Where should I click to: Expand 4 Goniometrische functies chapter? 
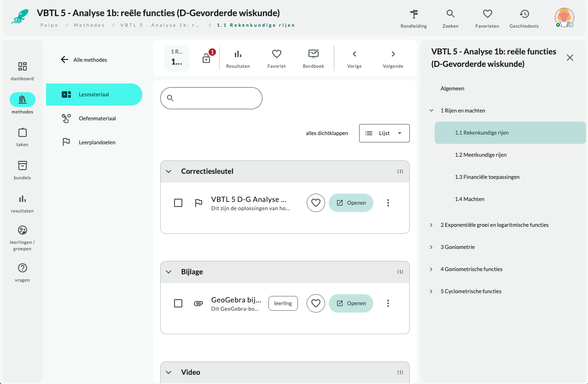(431, 269)
